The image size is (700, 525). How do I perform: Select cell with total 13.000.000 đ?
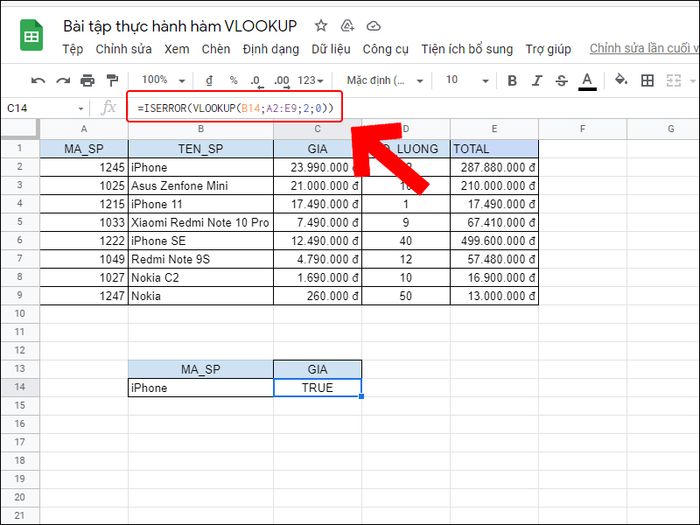pos(494,296)
